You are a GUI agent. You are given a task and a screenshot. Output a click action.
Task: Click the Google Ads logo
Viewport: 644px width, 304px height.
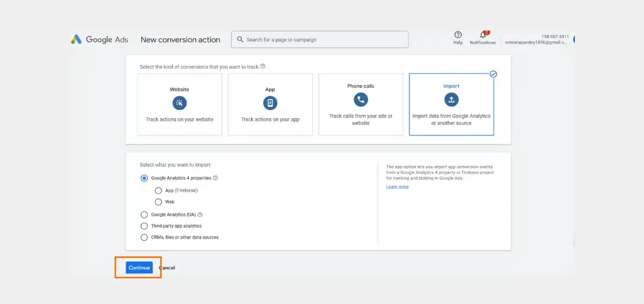[99, 40]
